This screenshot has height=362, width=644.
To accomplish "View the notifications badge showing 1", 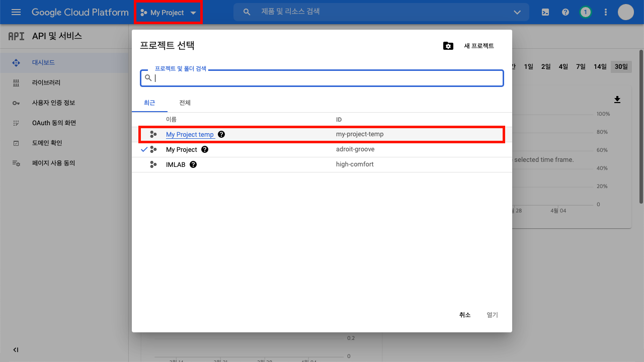I will tap(585, 12).
